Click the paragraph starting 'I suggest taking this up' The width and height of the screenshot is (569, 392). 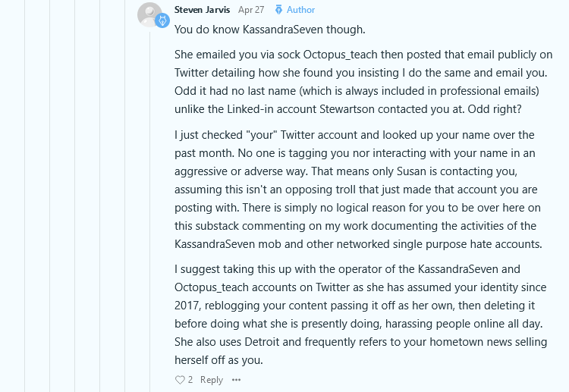click(x=360, y=315)
